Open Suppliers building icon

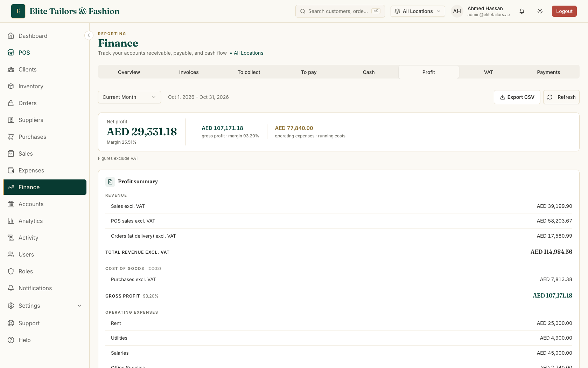pos(11,120)
